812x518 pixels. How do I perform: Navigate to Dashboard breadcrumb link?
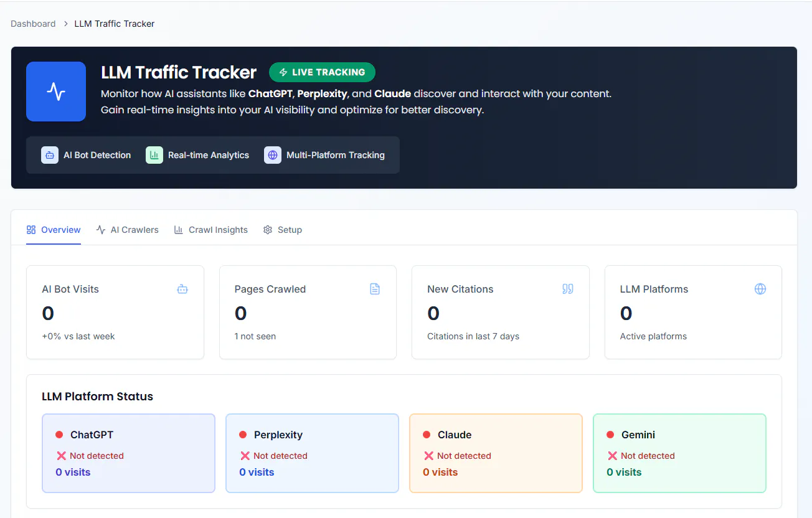(x=33, y=24)
